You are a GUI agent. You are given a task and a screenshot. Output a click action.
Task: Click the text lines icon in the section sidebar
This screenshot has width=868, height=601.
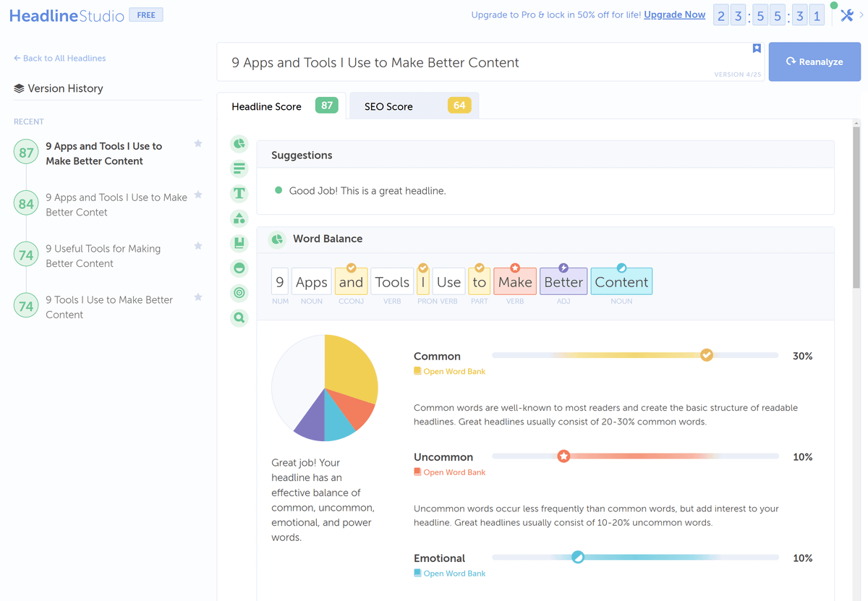coord(239,169)
